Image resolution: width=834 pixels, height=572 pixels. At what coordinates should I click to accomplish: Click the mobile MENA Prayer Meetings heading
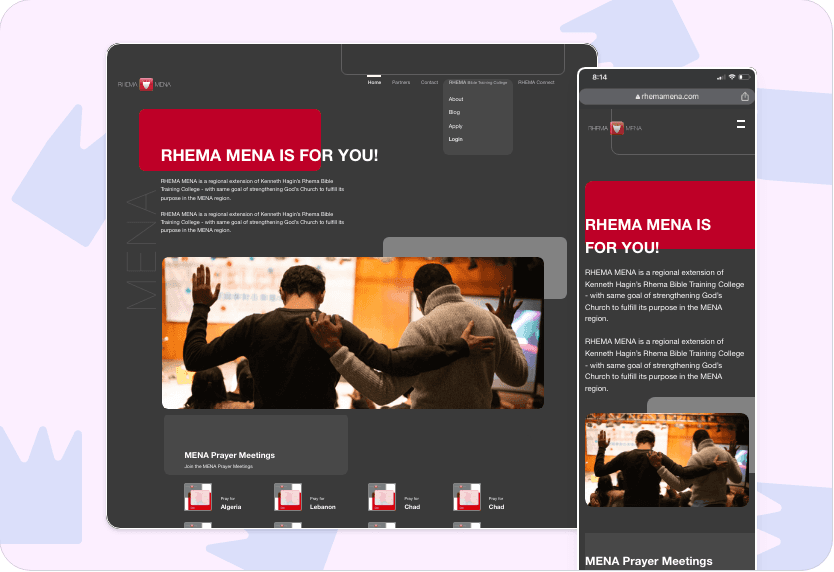point(648,561)
